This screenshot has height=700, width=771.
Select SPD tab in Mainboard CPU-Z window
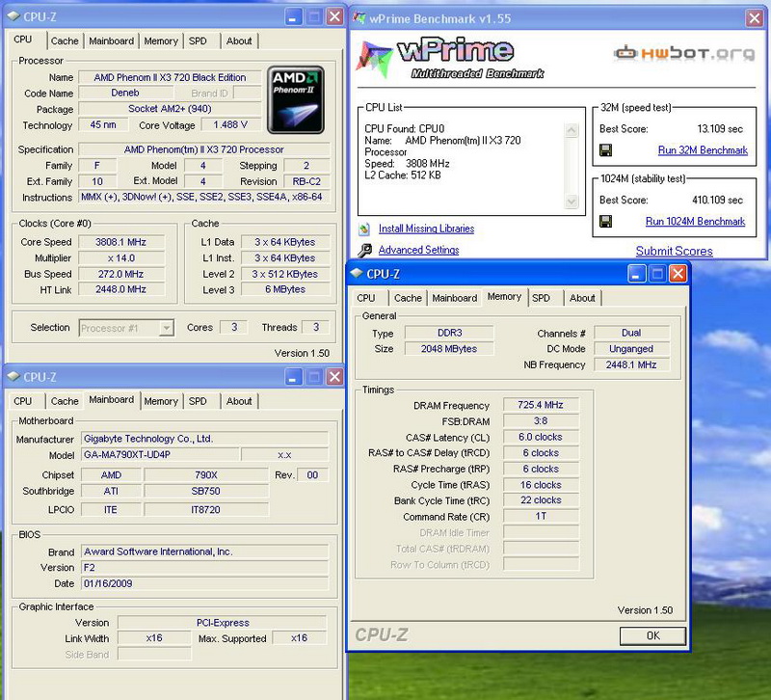pyautogui.click(x=198, y=401)
